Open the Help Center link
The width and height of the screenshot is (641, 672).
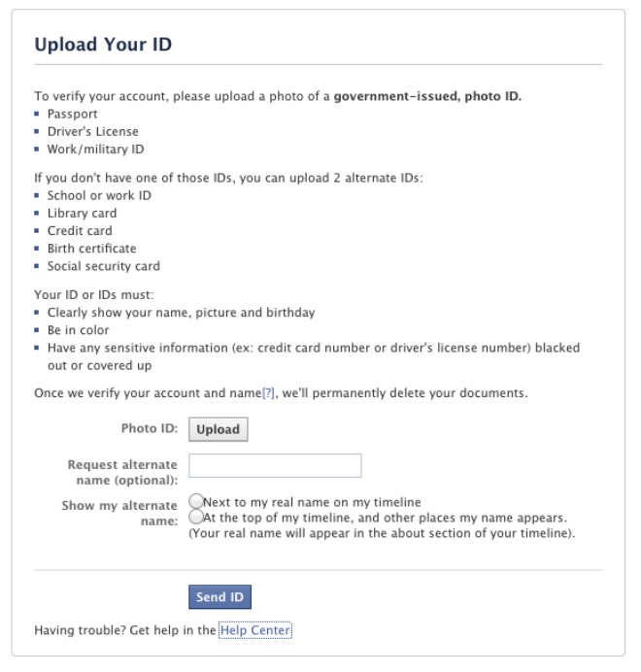pos(254,630)
